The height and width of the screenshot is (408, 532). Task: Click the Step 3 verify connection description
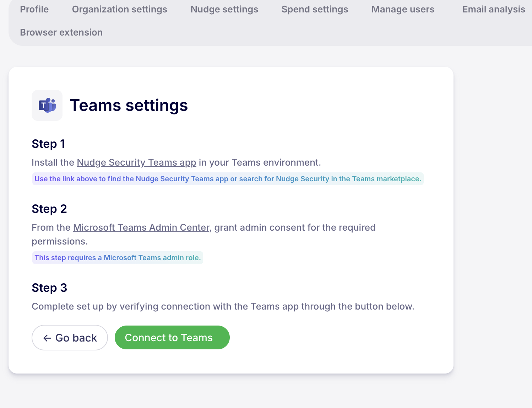(223, 306)
